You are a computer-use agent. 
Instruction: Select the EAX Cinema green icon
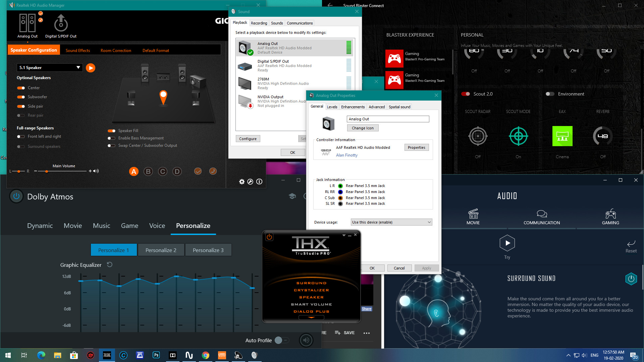tap(562, 136)
